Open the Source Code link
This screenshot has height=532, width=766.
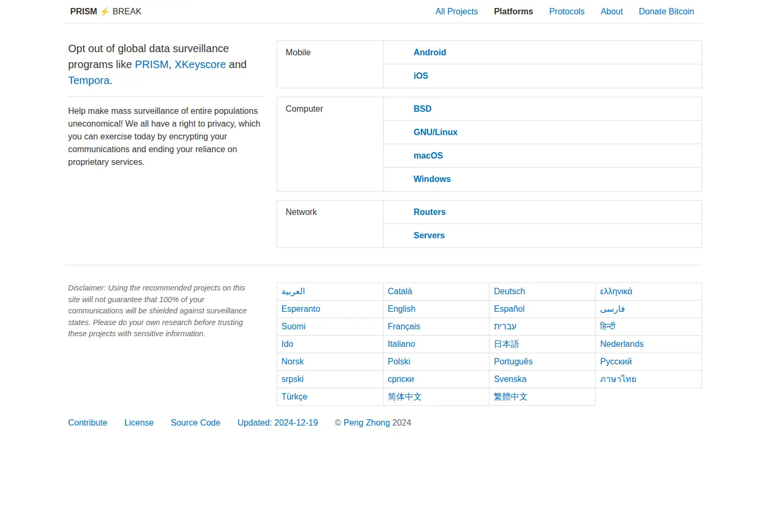[195, 423]
